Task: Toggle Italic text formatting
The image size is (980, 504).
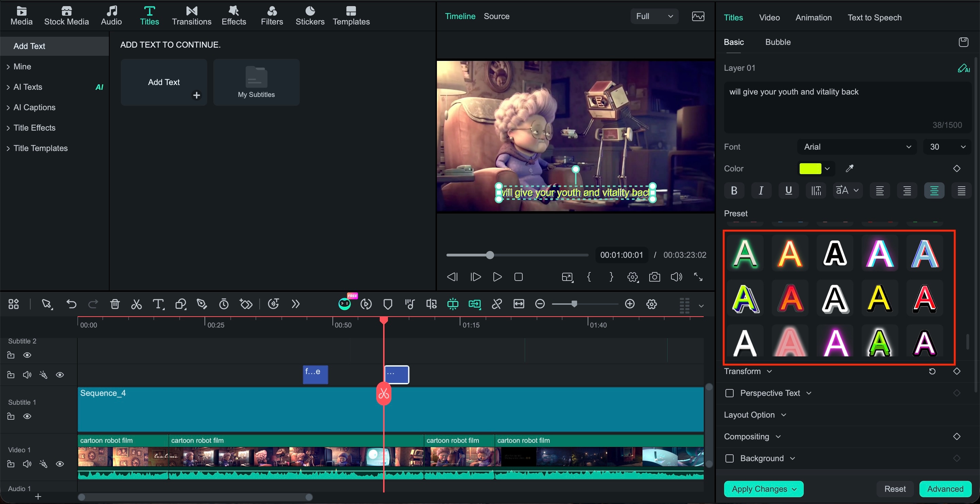Action: 761,190
